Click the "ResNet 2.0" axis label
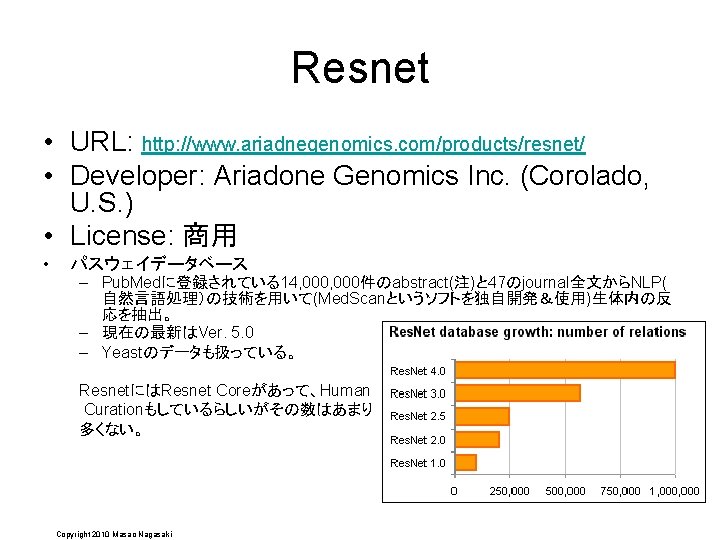 (x=417, y=440)
